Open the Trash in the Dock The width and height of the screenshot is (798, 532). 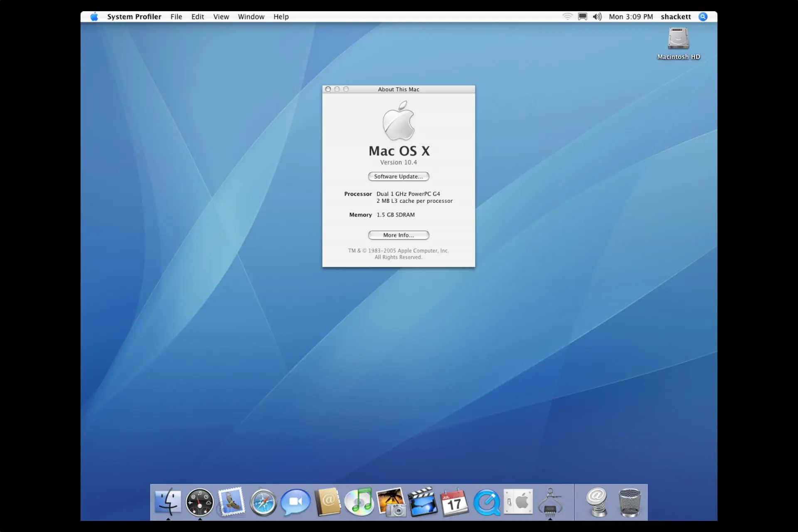coord(629,502)
